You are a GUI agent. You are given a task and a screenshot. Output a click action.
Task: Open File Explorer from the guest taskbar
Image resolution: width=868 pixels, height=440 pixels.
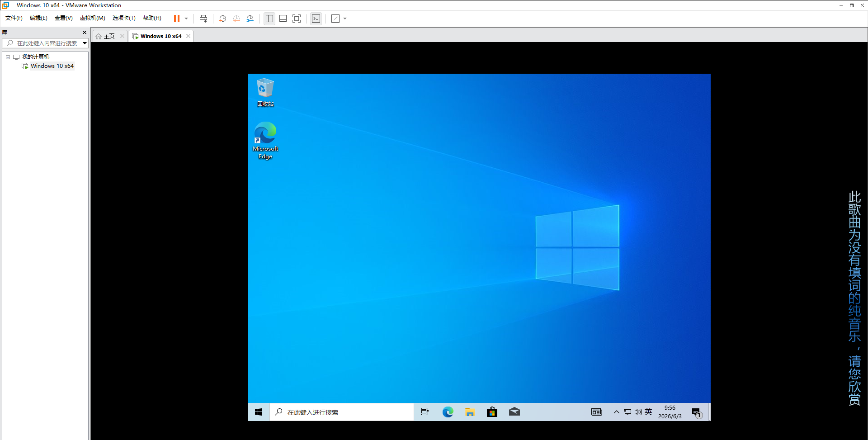coord(470,412)
